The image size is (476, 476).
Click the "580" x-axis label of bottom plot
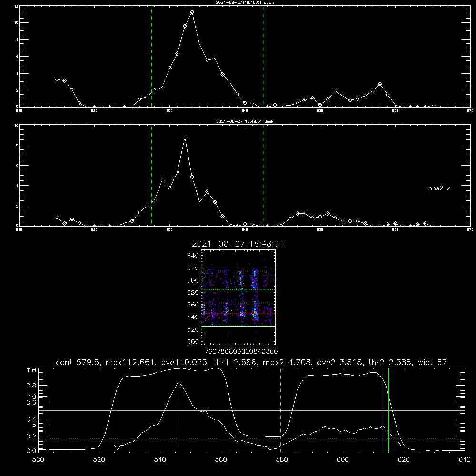pos(282,460)
